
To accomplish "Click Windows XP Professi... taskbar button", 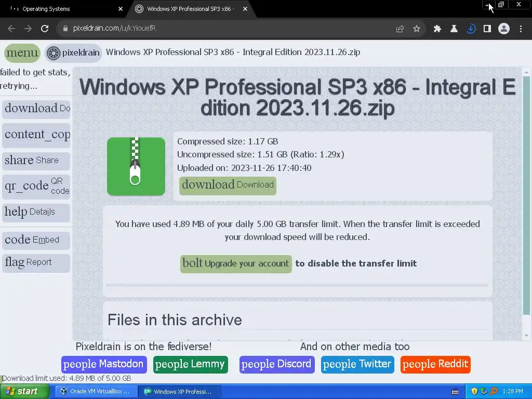I will [x=180, y=392].
